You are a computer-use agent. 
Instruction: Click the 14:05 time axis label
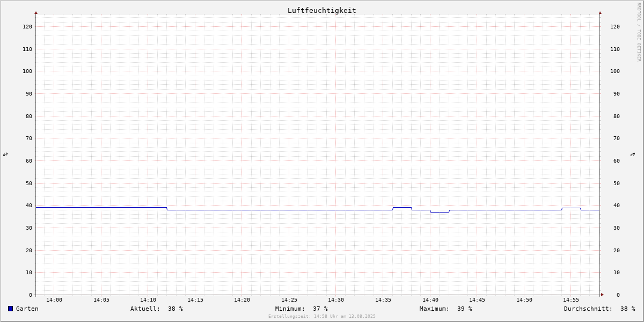coord(101,300)
